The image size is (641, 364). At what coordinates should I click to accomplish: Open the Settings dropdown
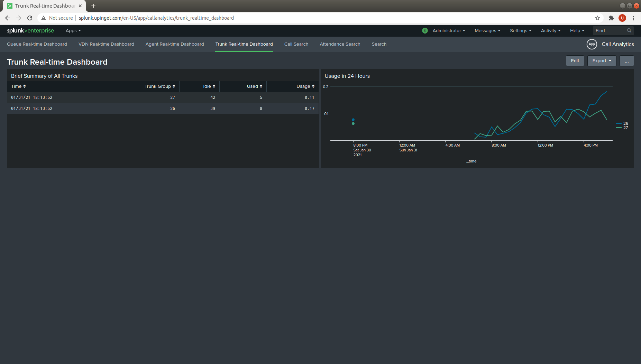[521, 31]
